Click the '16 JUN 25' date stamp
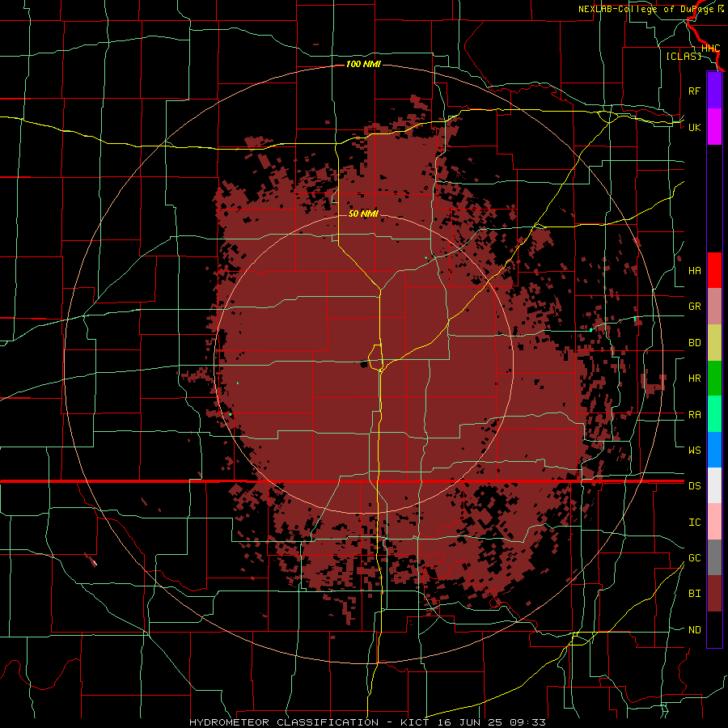 [469, 722]
